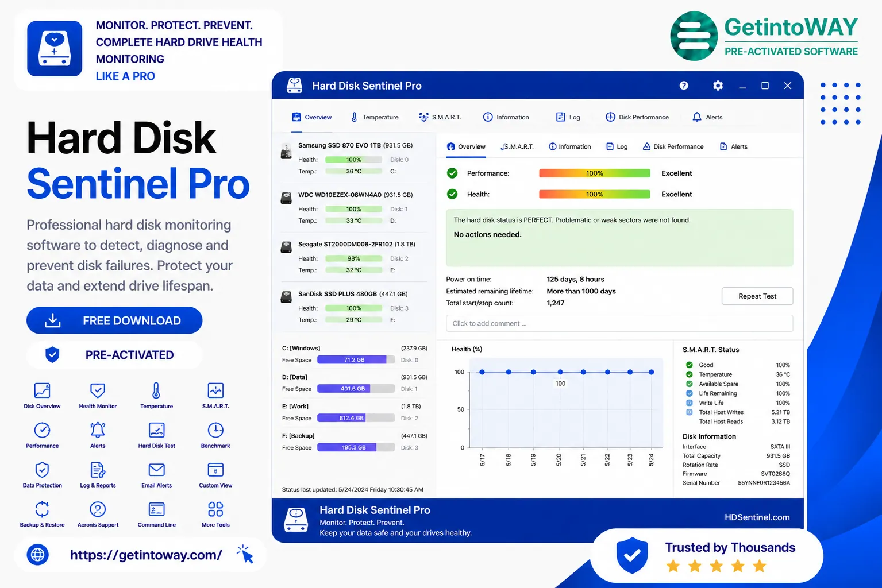
Task: Select the Disk Performance sub-tab in the detail panel
Action: pyautogui.click(x=673, y=147)
